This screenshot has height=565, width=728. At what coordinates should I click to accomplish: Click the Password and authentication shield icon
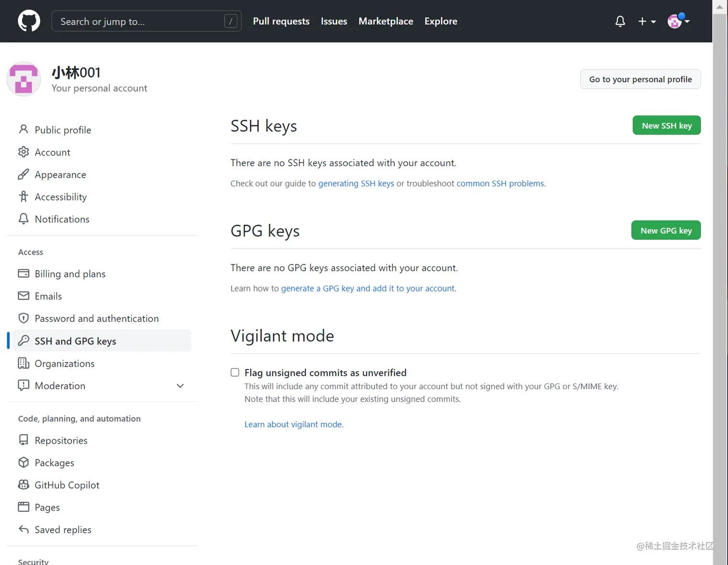pos(24,318)
